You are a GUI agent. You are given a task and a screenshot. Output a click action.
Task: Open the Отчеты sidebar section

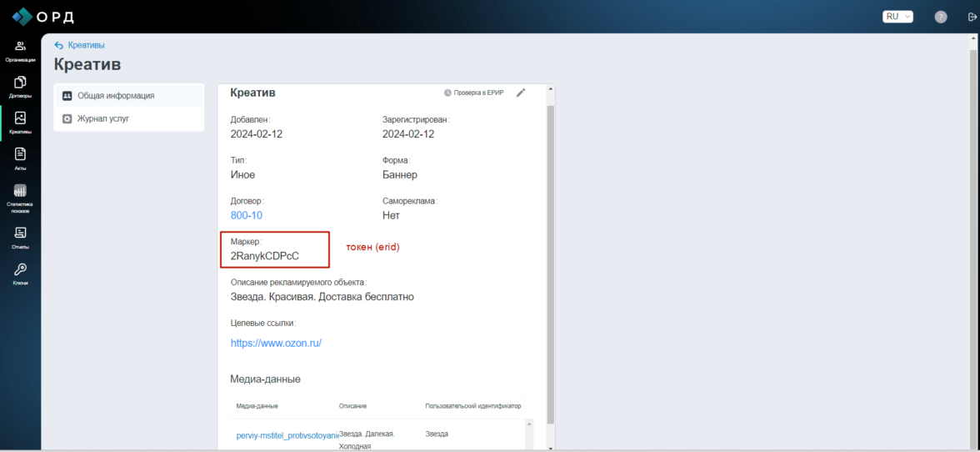pos(20,238)
